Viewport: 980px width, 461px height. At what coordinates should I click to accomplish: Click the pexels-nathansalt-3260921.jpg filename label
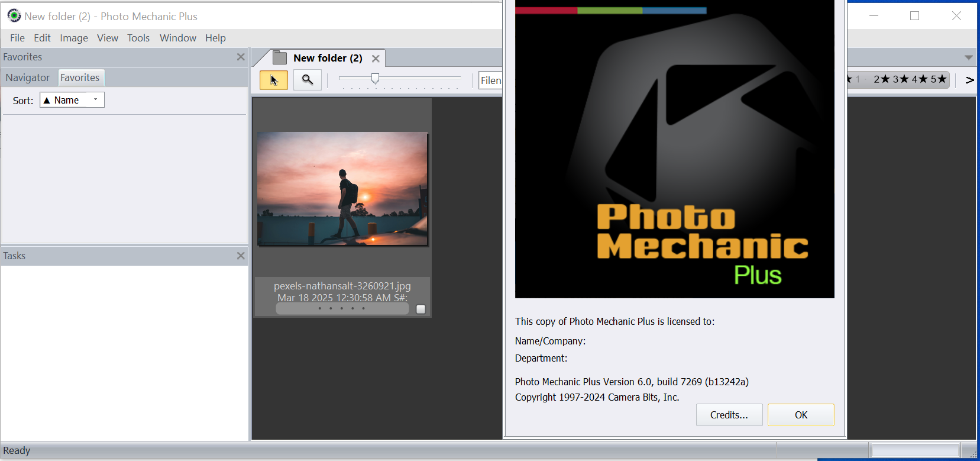(x=342, y=286)
